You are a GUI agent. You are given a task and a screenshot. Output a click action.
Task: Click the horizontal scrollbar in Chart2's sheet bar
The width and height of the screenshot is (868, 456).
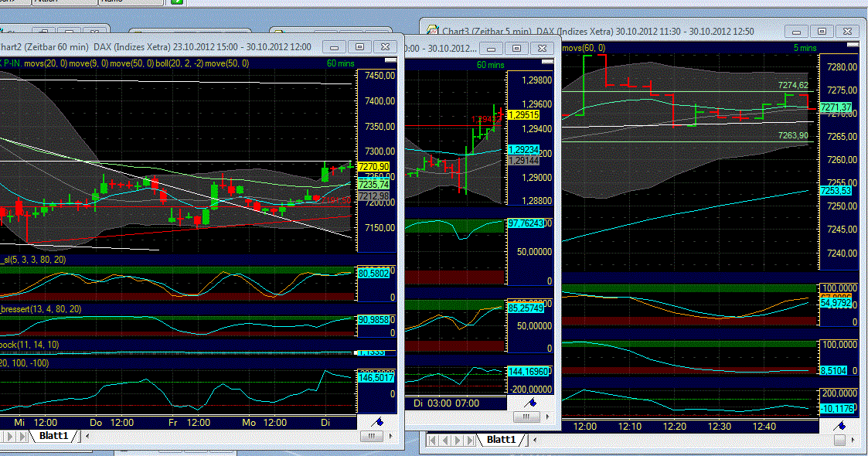click(371, 435)
